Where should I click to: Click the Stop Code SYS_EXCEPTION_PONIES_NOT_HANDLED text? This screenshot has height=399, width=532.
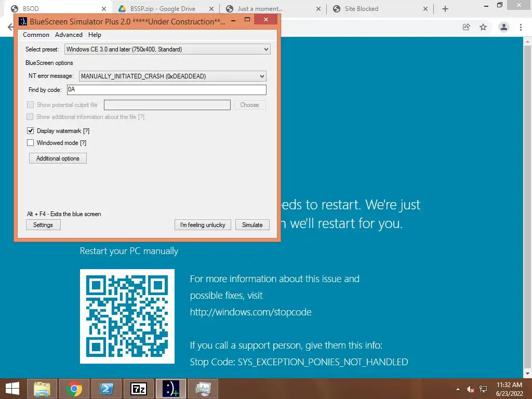299,362
